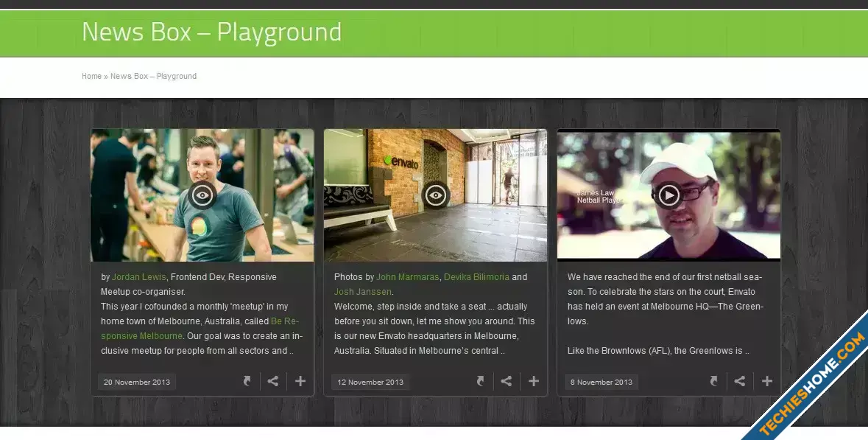Image resolution: width=868 pixels, height=440 pixels.
Task: Open the eye preview icon on Envato office photo
Action: 436,195
